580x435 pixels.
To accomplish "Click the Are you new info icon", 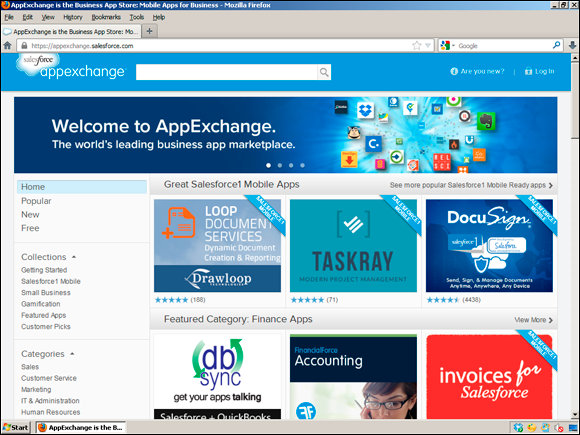I will [x=454, y=71].
